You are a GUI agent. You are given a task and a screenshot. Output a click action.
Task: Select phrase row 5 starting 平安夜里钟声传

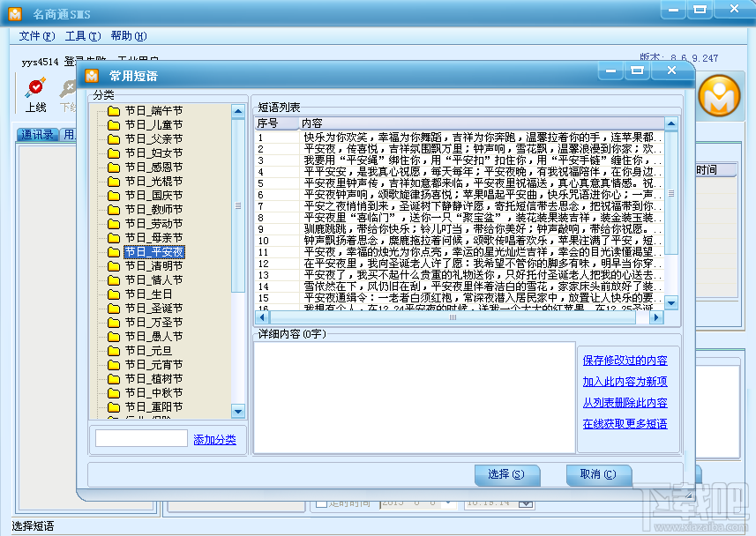click(460, 183)
